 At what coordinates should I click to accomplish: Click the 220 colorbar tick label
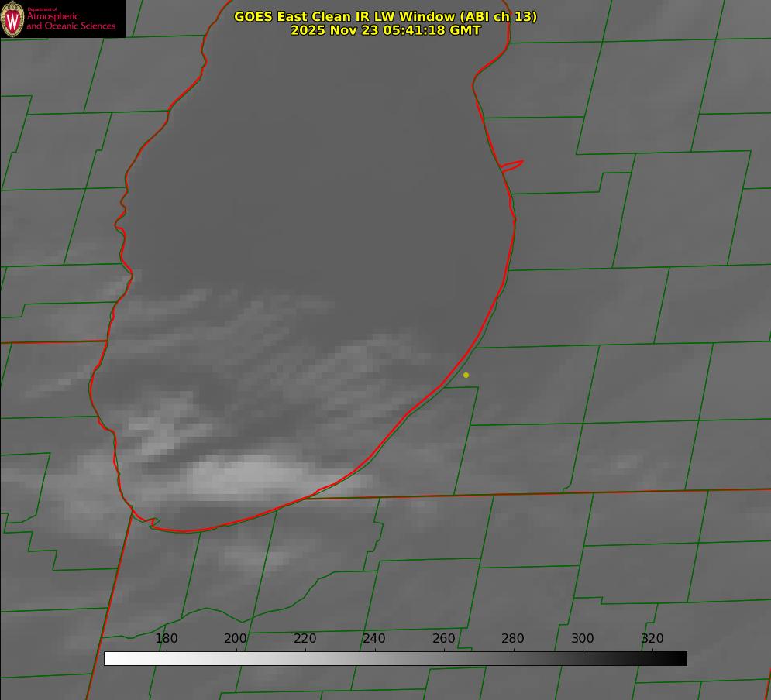point(305,639)
